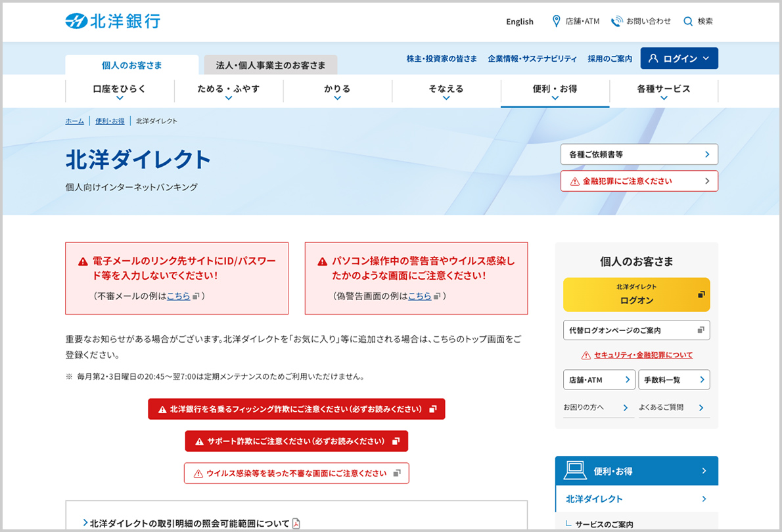
Task: Expand ためる・ふやす menu chevron
Action: (229, 99)
